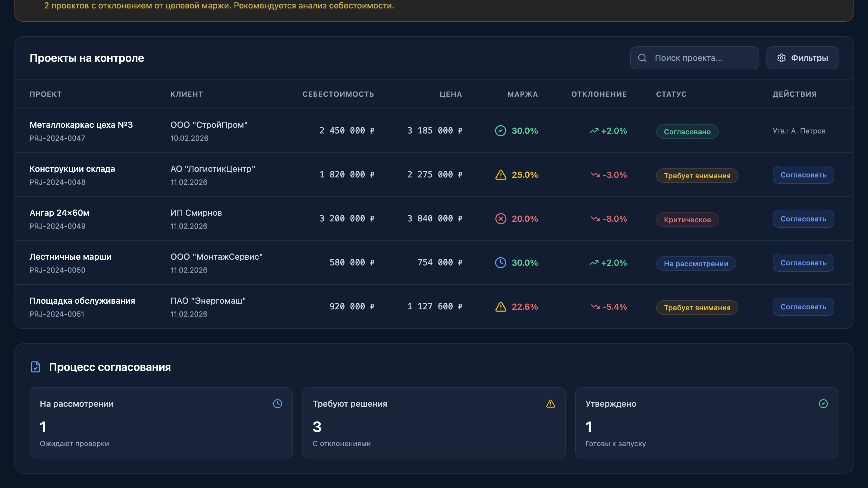Image resolution: width=868 pixels, height=488 pixels.
Task: Click warning triangle icon beside 22.6% margin
Action: click(501, 307)
